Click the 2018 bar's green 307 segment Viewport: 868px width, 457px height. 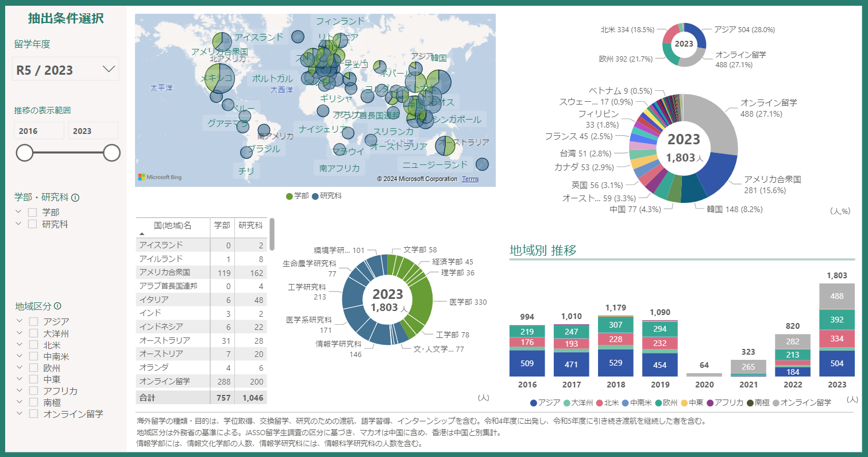[x=615, y=324]
